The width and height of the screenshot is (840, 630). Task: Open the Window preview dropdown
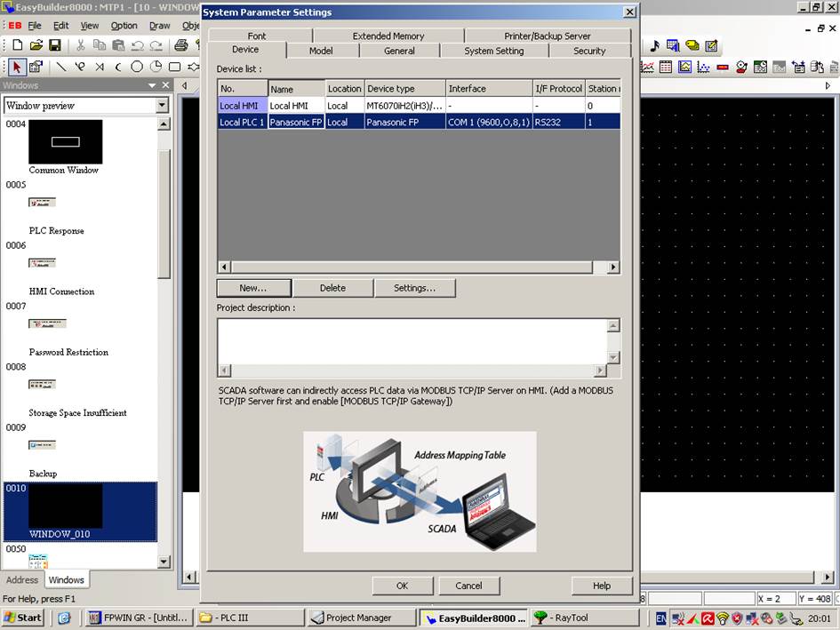coord(162,105)
